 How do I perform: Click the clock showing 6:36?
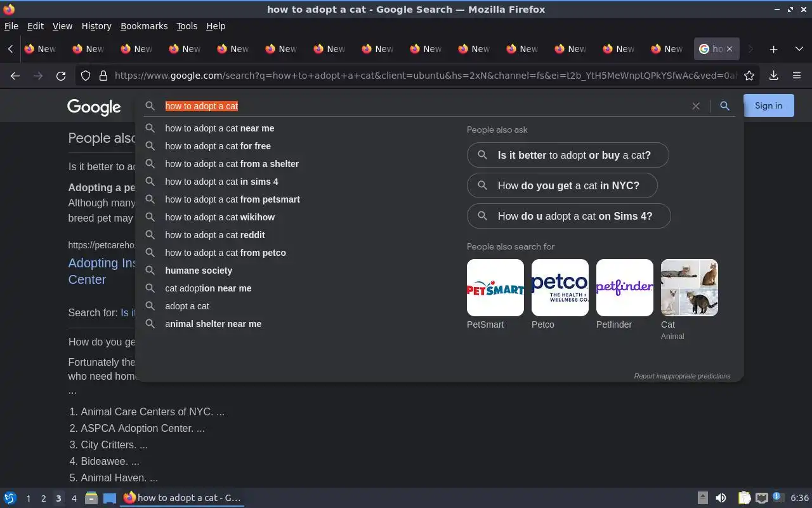[799, 498]
